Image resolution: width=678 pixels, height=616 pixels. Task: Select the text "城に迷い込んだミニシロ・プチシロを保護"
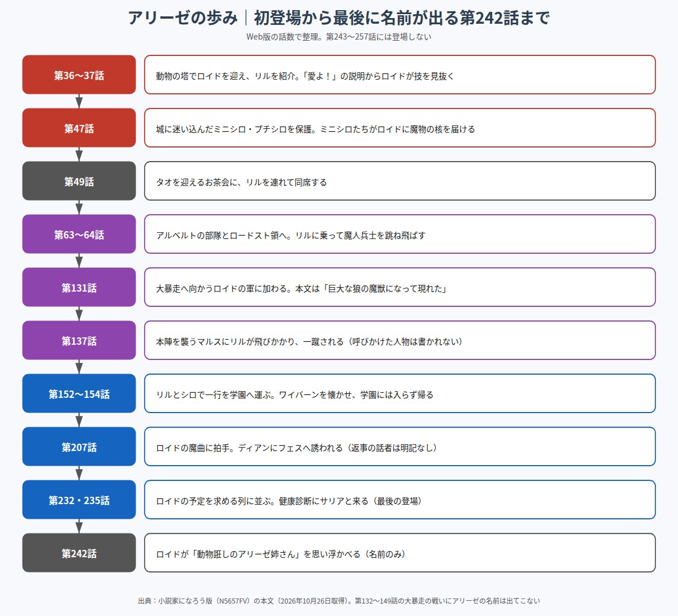[233, 129]
